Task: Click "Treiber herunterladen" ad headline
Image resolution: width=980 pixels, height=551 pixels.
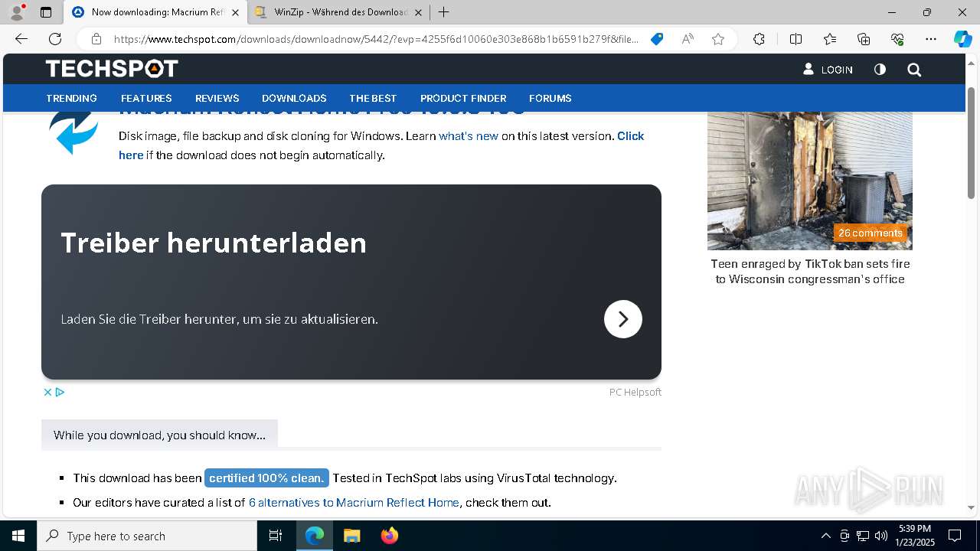Action: point(214,243)
